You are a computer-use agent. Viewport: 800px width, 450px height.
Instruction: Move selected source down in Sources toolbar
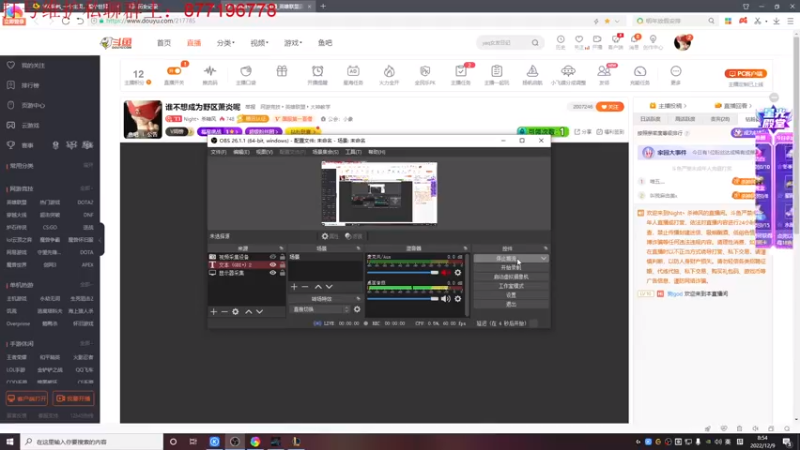coord(260,311)
